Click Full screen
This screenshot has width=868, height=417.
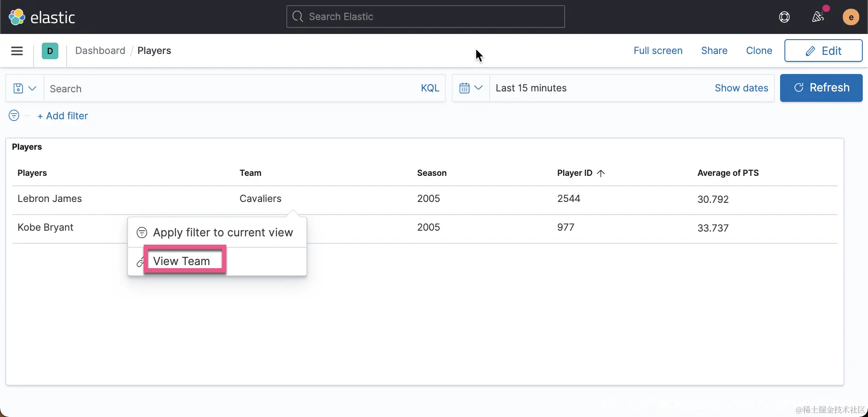658,50
